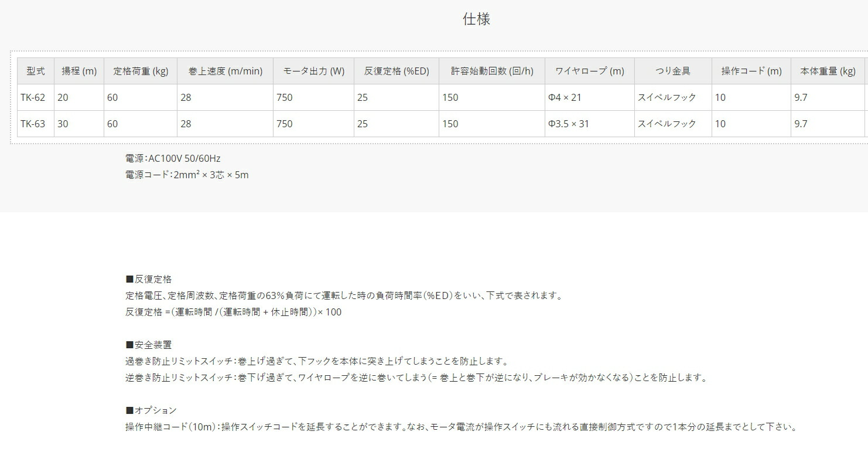Click the 操作コード (m) header

click(x=751, y=70)
